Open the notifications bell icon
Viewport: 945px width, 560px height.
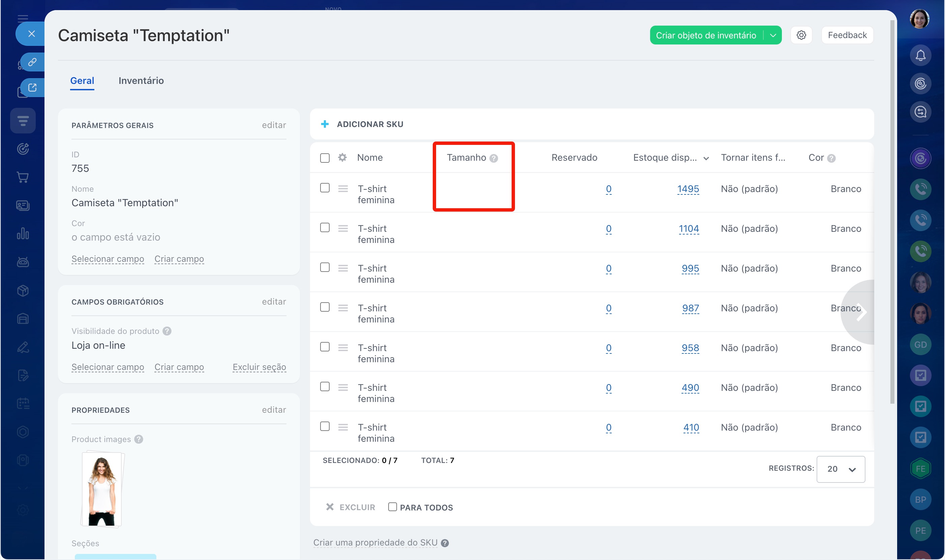click(920, 56)
